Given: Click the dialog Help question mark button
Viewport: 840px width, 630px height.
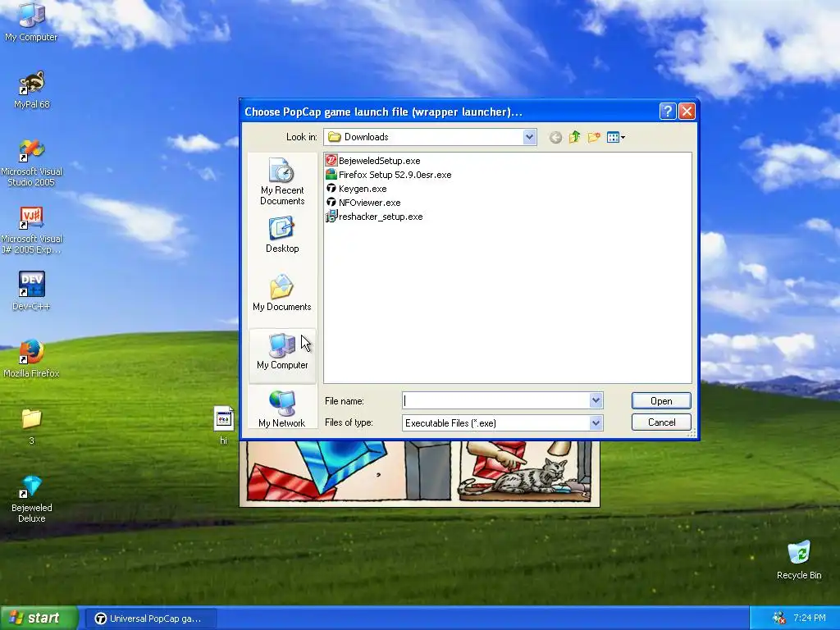Looking at the screenshot, I should tap(668, 111).
